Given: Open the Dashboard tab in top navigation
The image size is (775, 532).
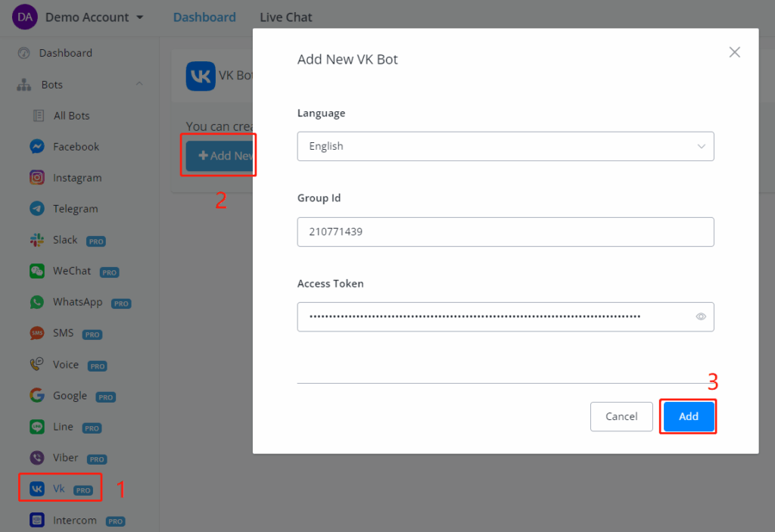Looking at the screenshot, I should pos(204,17).
